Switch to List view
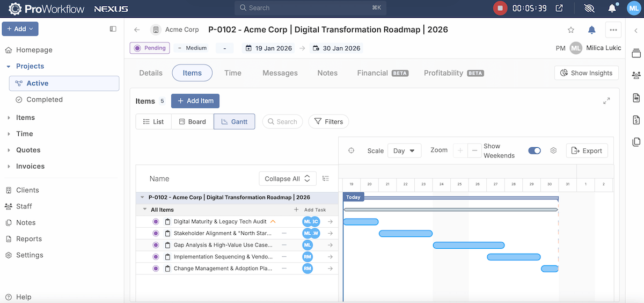Image resolution: width=644 pixels, height=303 pixels. [x=153, y=122]
